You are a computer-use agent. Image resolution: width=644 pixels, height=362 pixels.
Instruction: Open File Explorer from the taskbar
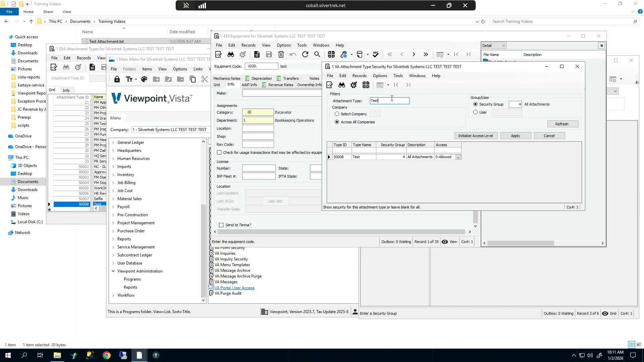tap(57, 355)
